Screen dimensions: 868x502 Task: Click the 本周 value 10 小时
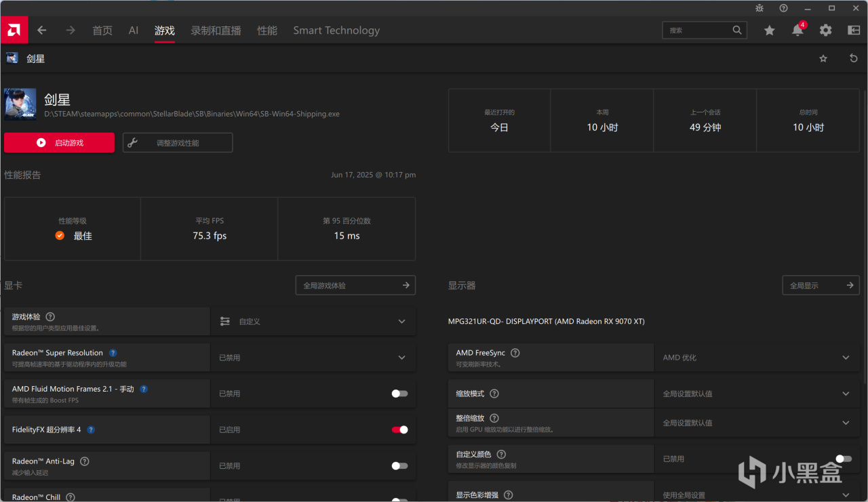(602, 127)
